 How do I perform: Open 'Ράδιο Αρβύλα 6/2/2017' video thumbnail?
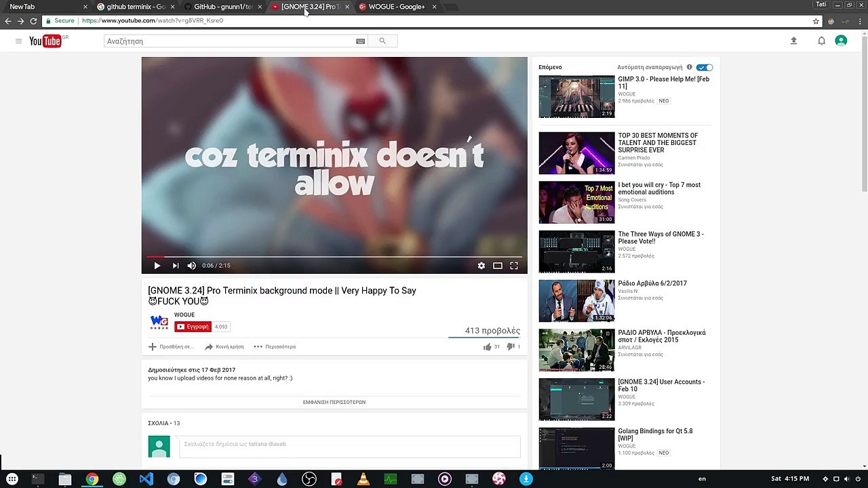pos(576,301)
